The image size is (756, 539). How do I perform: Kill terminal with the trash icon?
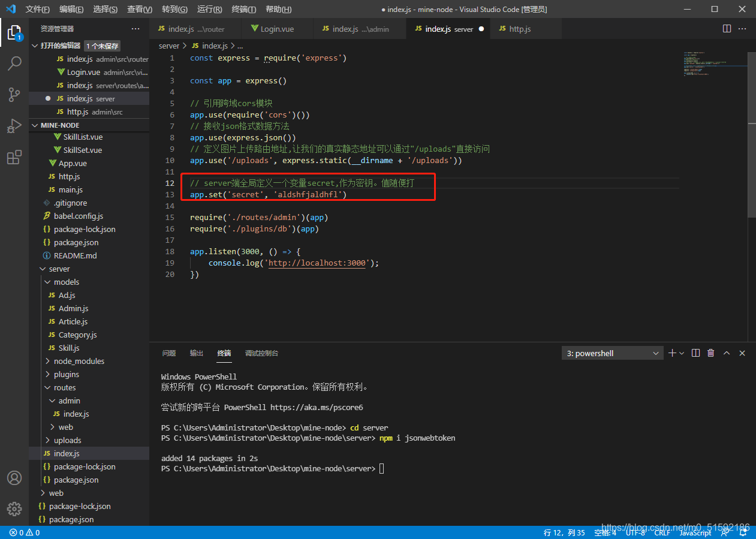pos(711,353)
